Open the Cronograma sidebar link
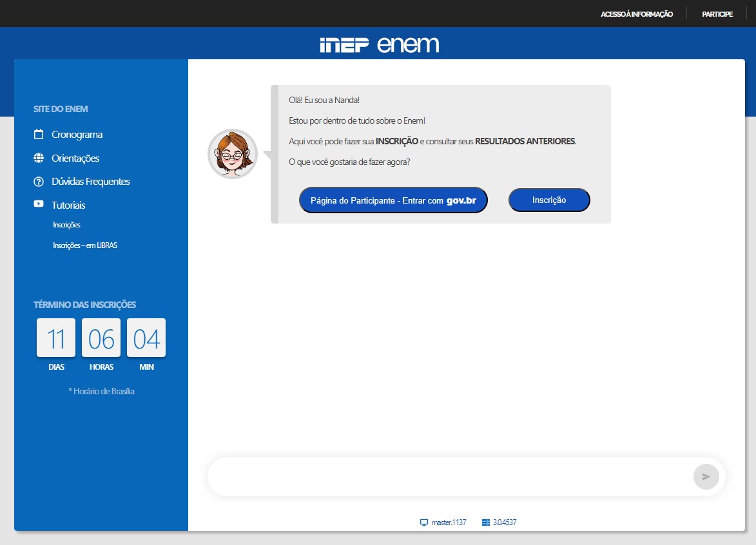Image resolution: width=756 pixels, height=545 pixels. [77, 135]
